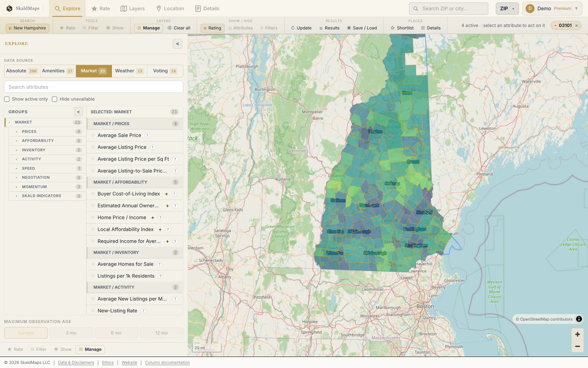This screenshot has width=588, height=368.
Task: Switch to the Rate top tab
Action: [101, 9]
